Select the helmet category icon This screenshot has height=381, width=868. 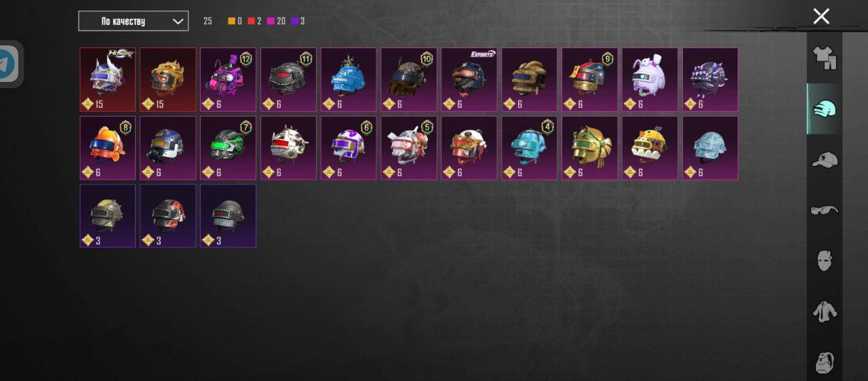click(824, 108)
